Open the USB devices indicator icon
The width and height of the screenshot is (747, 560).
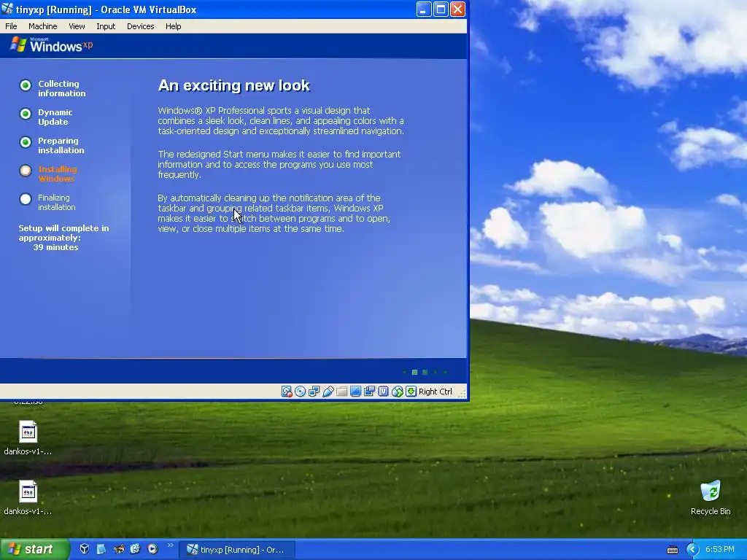point(328,392)
